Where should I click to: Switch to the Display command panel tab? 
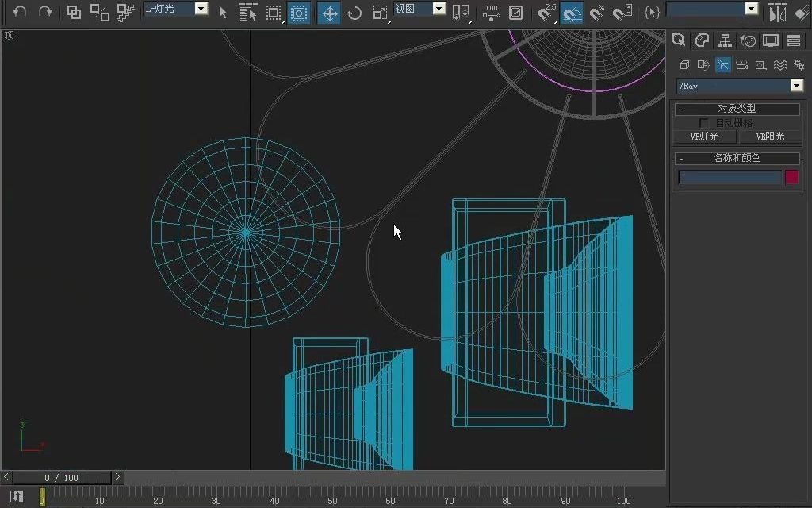(x=770, y=40)
